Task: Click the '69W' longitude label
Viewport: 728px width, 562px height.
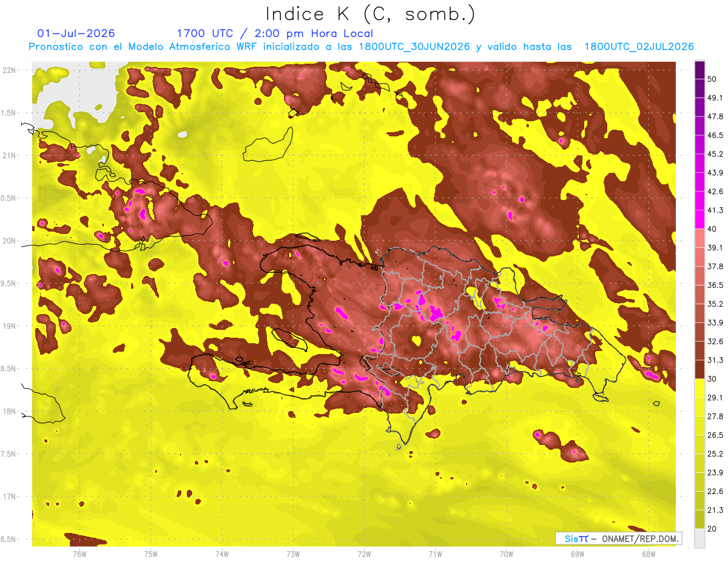Action: point(578,554)
